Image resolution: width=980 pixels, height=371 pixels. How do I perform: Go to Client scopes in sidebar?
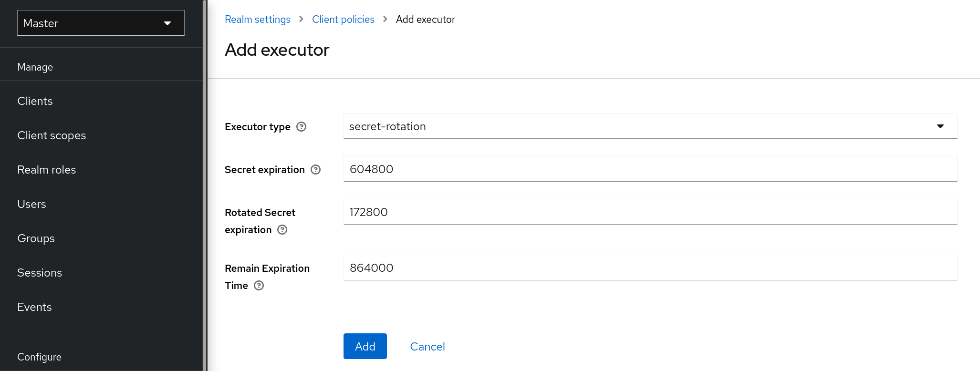click(52, 135)
